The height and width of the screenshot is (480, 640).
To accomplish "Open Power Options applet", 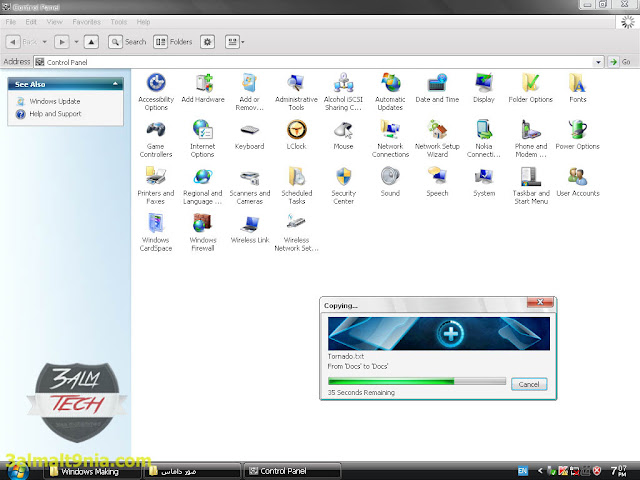I will [578, 135].
